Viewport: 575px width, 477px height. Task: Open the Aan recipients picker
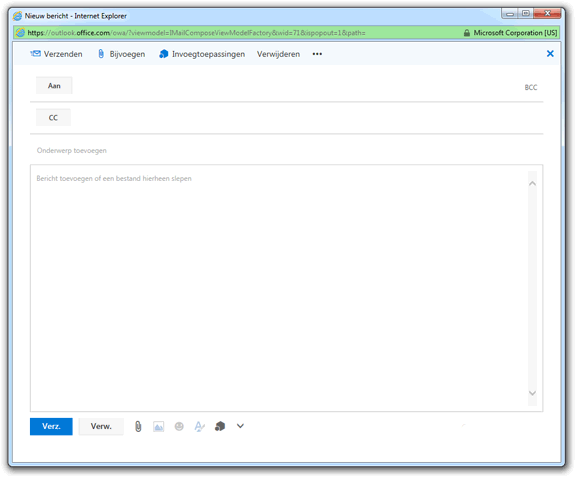pos(54,85)
